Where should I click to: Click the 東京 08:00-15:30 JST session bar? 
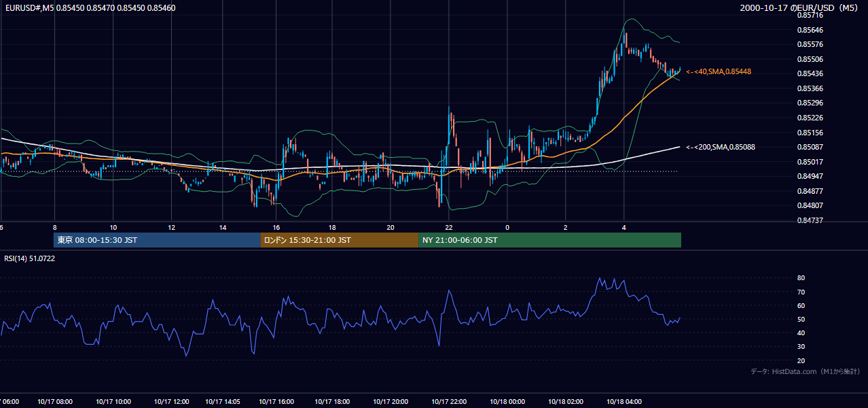click(157, 240)
